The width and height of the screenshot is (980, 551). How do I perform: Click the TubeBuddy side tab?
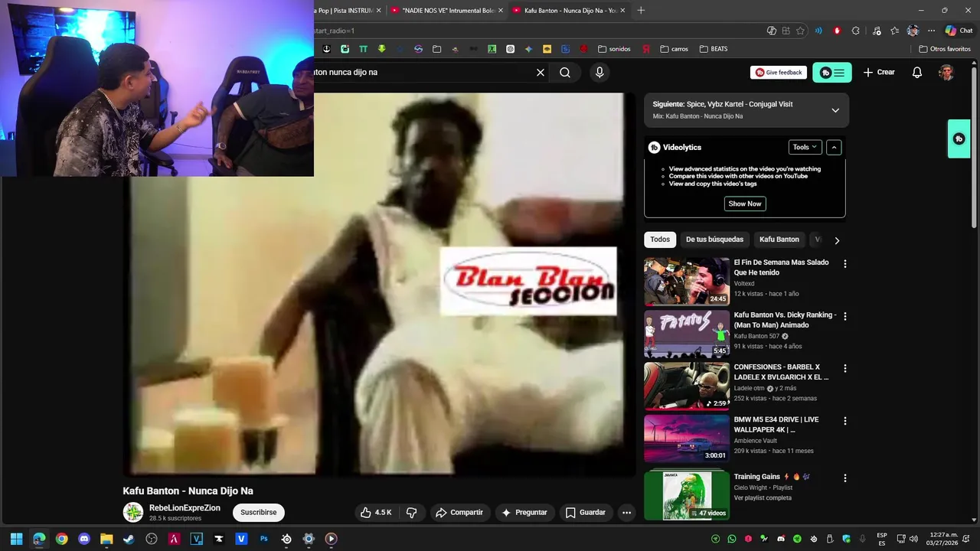[x=959, y=139]
